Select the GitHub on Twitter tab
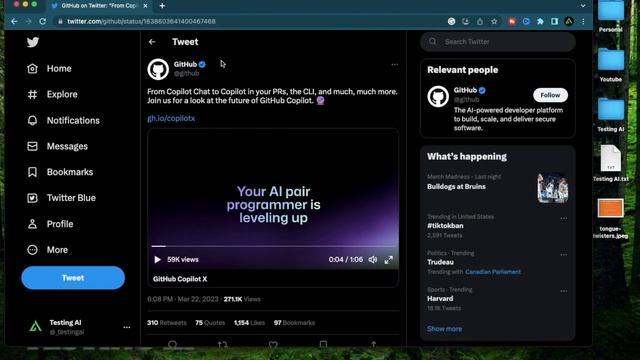This screenshot has height=360, width=640. click(99, 6)
